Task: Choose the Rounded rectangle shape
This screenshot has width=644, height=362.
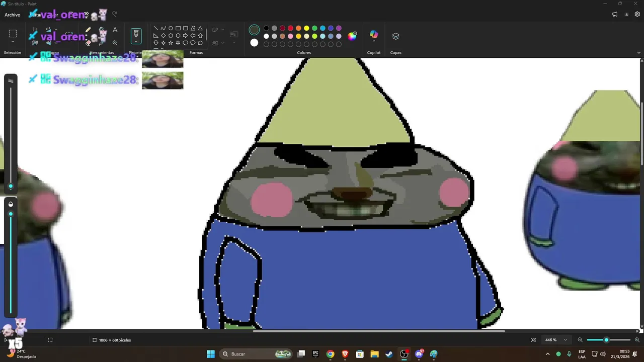Action: (x=185, y=28)
